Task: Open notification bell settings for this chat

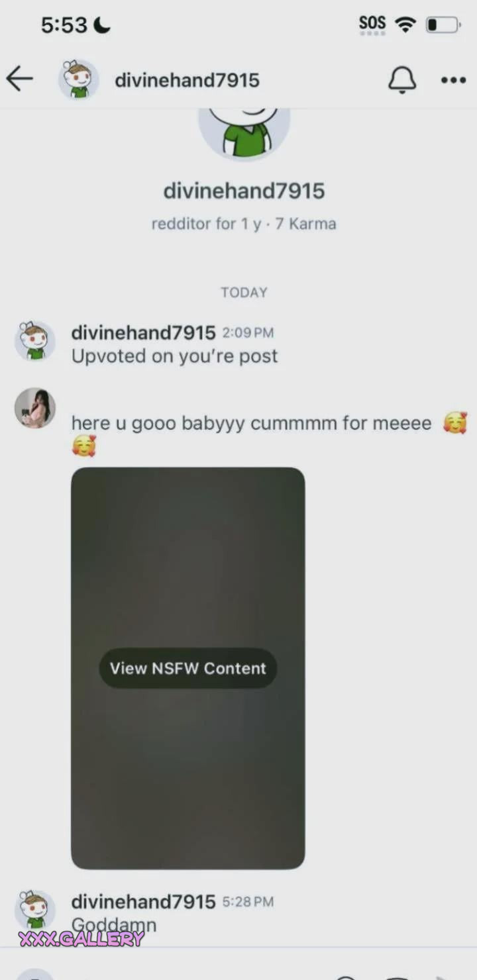Action: click(x=401, y=80)
